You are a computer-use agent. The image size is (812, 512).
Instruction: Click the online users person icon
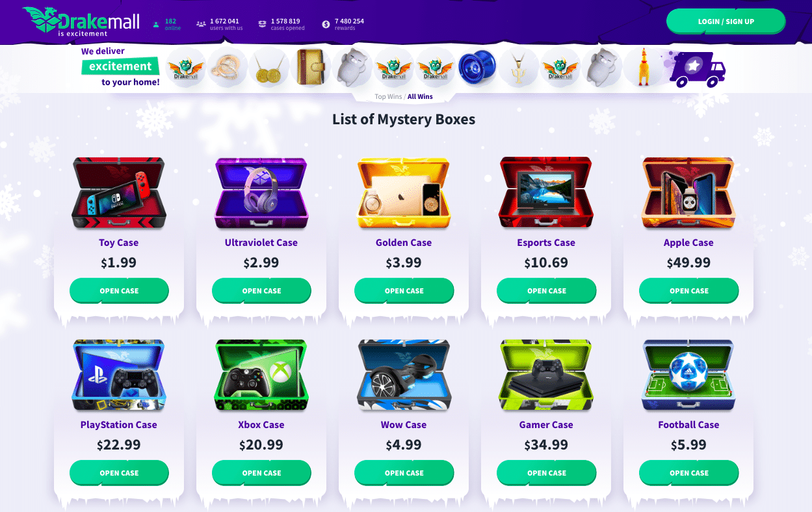[156, 25]
